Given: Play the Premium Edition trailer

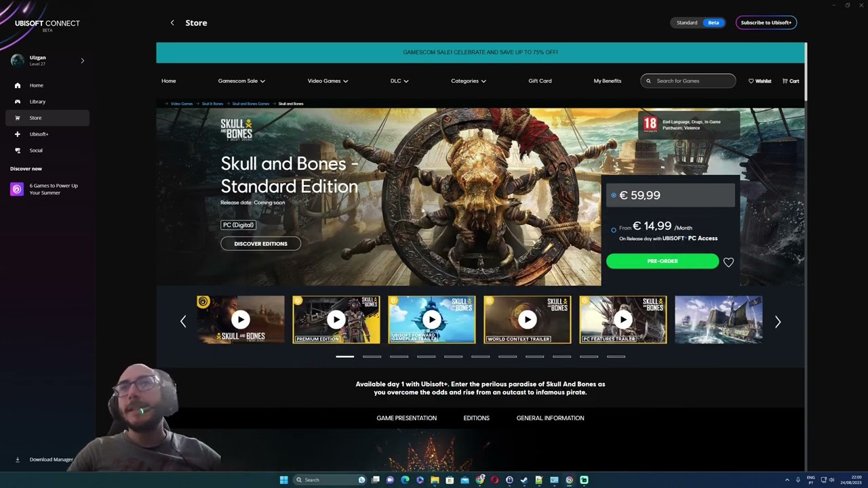Looking at the screenshot, I should 336,319.
